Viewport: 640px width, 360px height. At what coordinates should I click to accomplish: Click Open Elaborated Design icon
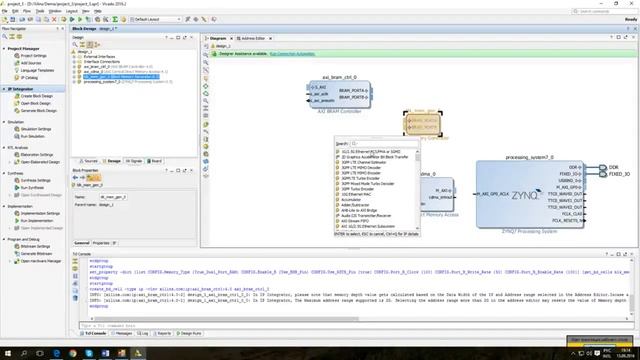pyautogui.click(x=17, y=162)
